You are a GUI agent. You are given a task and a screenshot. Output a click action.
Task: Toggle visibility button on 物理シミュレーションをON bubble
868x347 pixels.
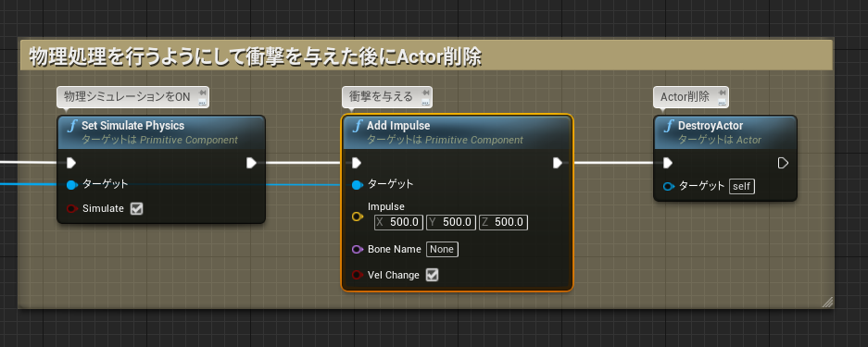(x=202, y=102)
